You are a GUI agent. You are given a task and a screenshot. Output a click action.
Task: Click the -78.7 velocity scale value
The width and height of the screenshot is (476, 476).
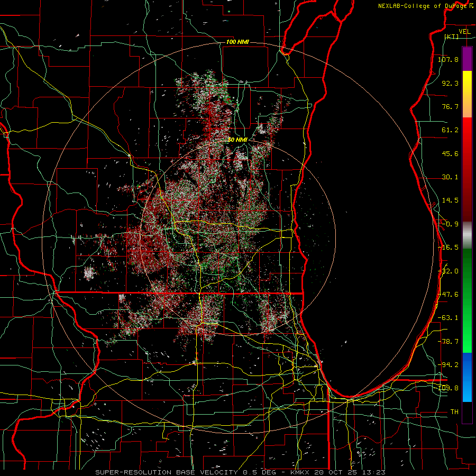[448, 342]
